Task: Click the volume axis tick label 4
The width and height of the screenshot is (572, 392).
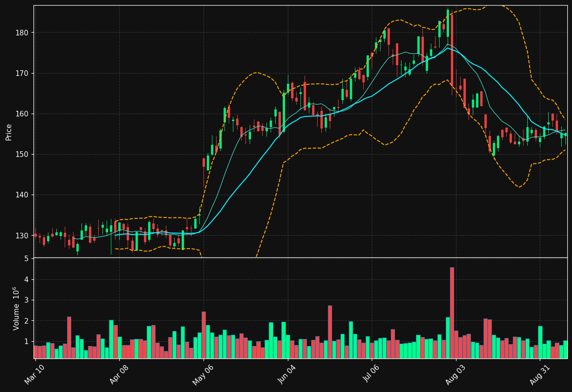Action: 27,280
